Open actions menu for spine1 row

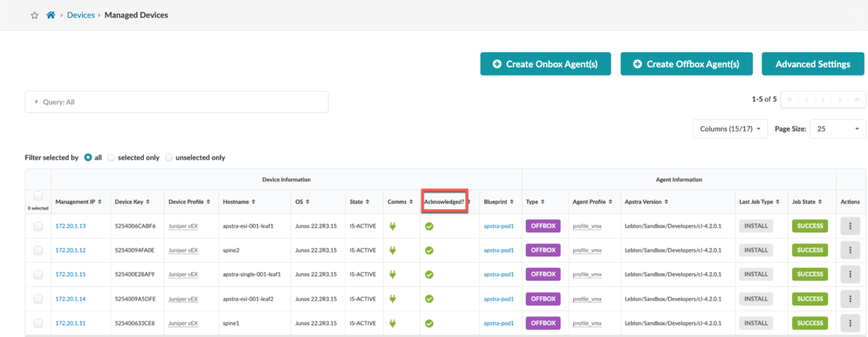850,323
